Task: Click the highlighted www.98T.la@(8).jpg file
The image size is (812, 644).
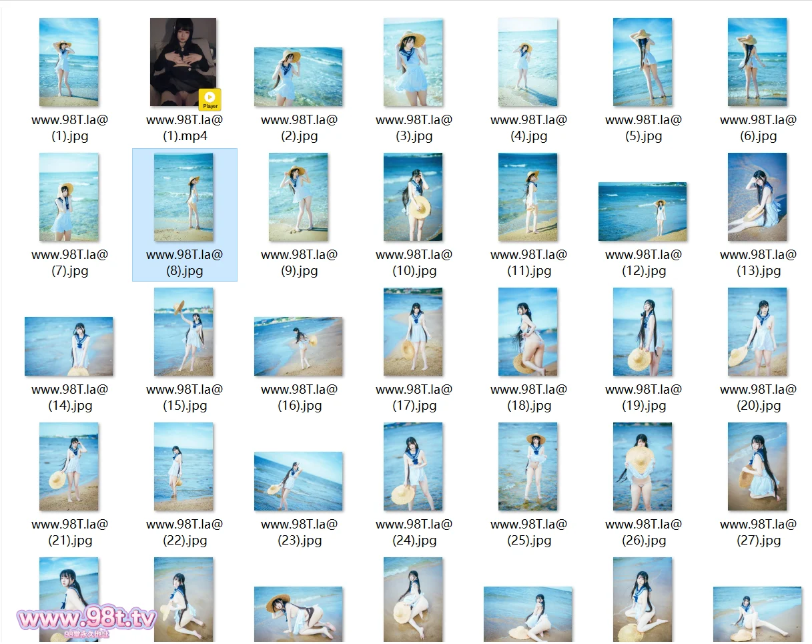Action: tap(183, 197)
